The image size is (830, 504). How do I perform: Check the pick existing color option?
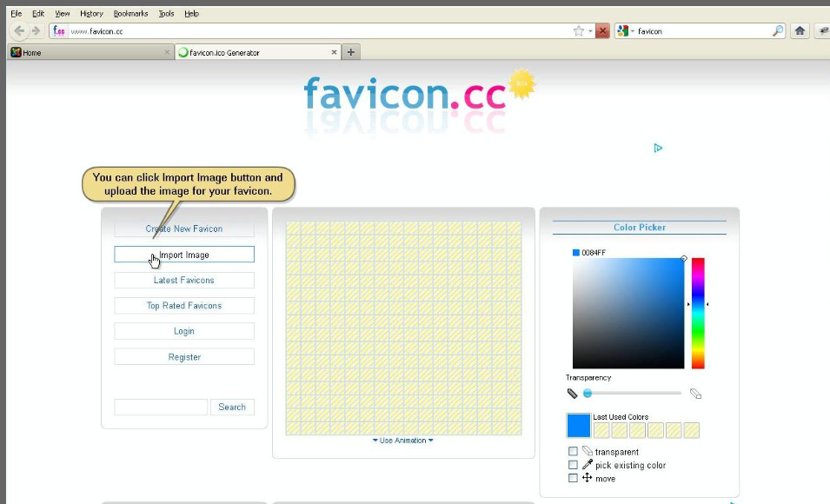pyautogui.click(x=573, y=464)
